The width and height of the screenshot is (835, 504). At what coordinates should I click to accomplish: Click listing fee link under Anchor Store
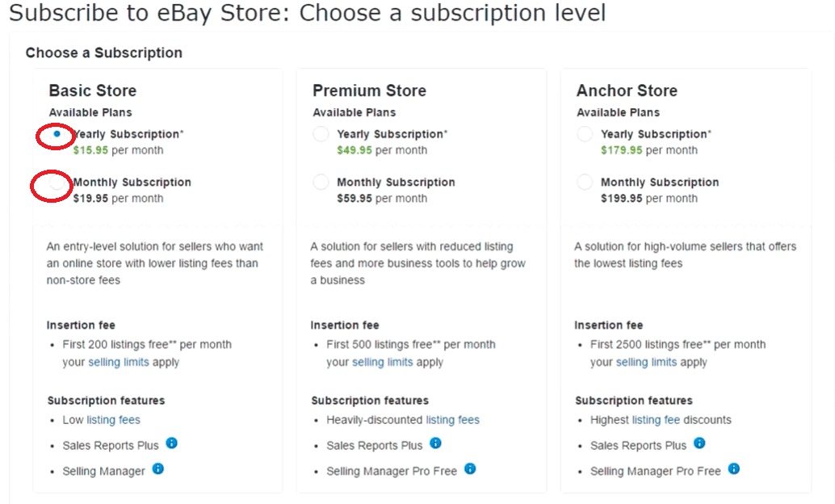656,420
